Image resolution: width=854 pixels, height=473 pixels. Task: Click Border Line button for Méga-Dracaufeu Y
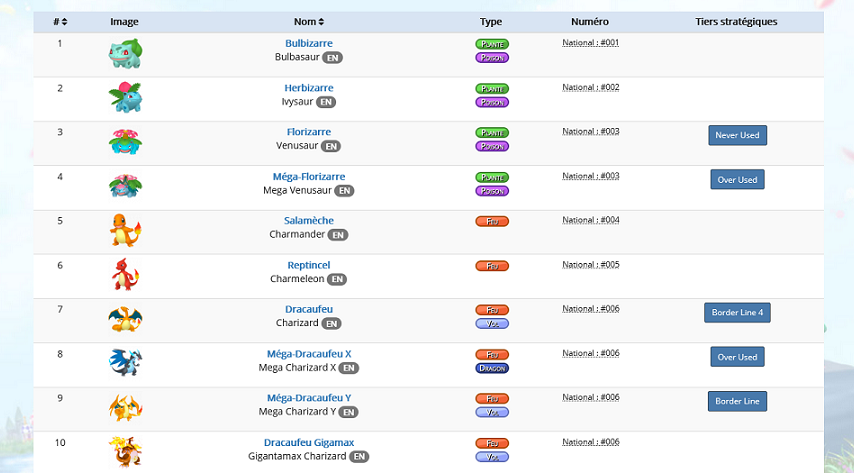point(737,402)
